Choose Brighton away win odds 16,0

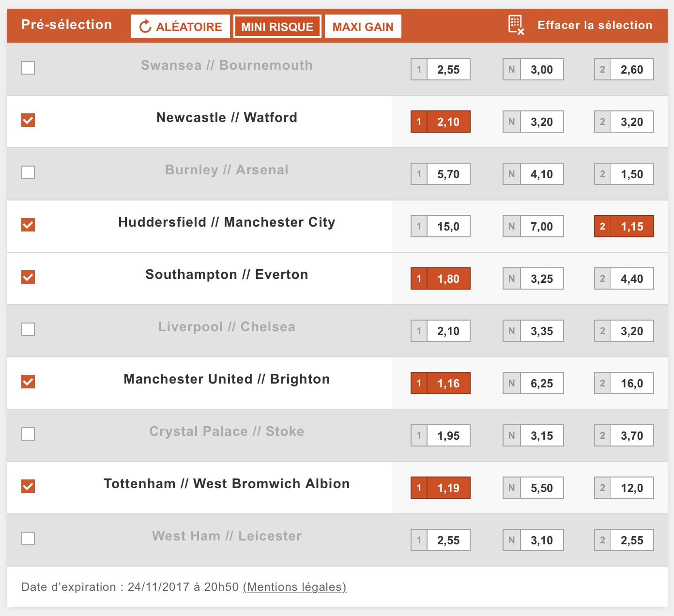click(624, 384)
